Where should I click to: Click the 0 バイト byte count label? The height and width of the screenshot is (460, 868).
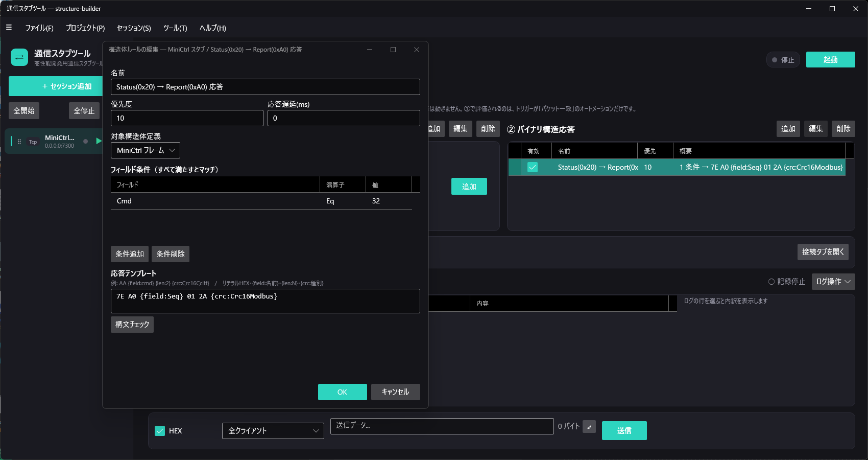point(568,426)
